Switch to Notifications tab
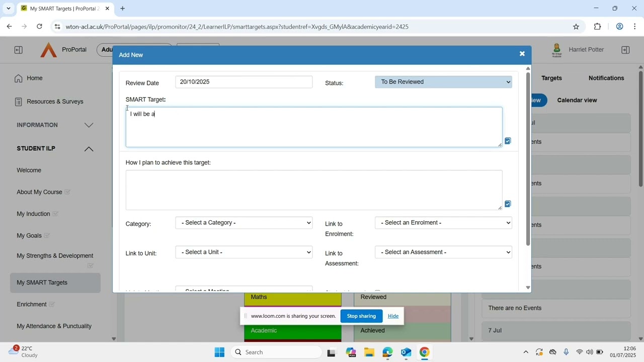This screenshot has width=644, height=362. 606,78
